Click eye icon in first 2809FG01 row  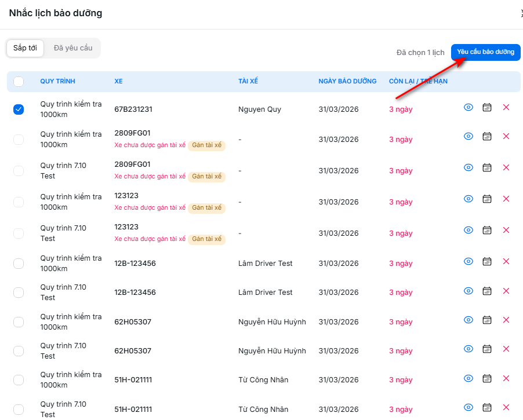(468, 136)
